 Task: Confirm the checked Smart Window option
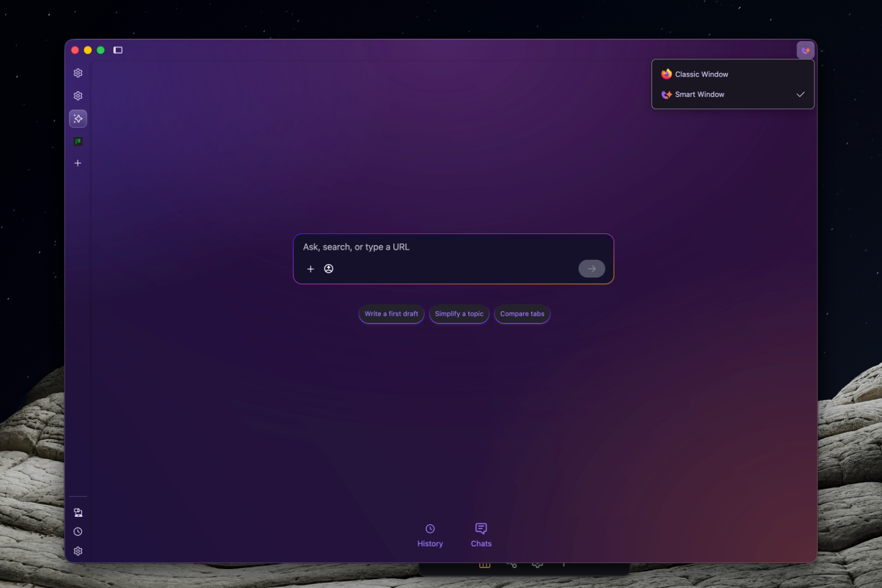pyautogui.click(x=700, y=94)
